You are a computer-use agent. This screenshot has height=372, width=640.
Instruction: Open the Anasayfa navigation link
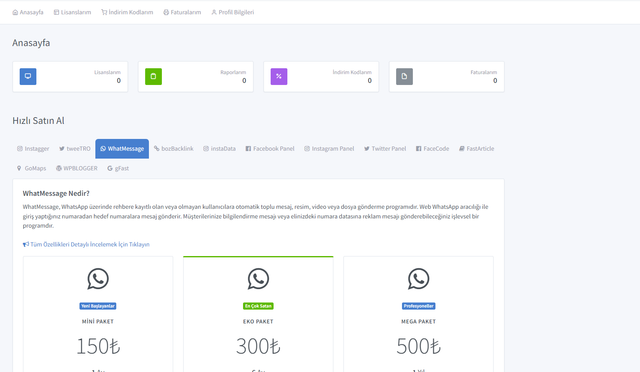point(28,12)
